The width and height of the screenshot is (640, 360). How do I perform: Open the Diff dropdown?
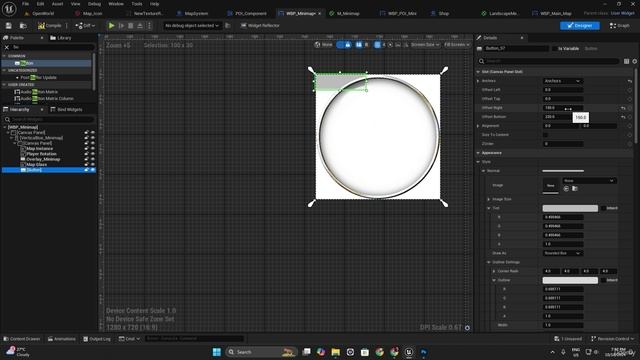pos(85,25)
